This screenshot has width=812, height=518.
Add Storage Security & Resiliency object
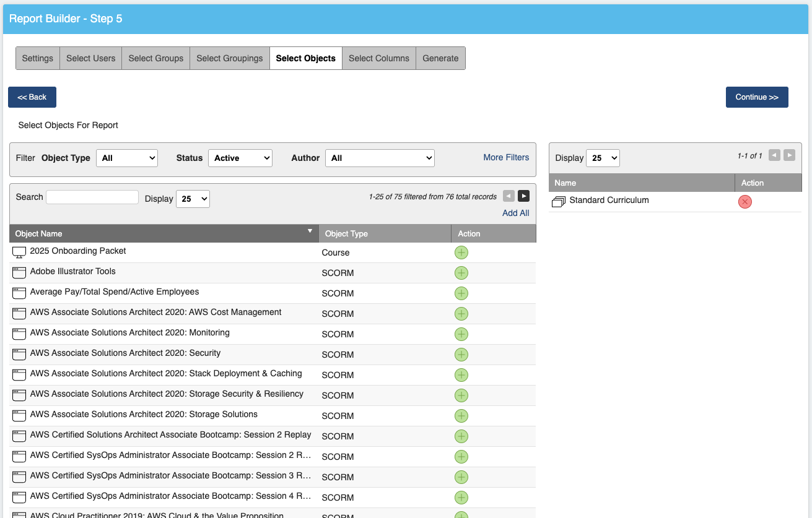click(x=461, y=395)
